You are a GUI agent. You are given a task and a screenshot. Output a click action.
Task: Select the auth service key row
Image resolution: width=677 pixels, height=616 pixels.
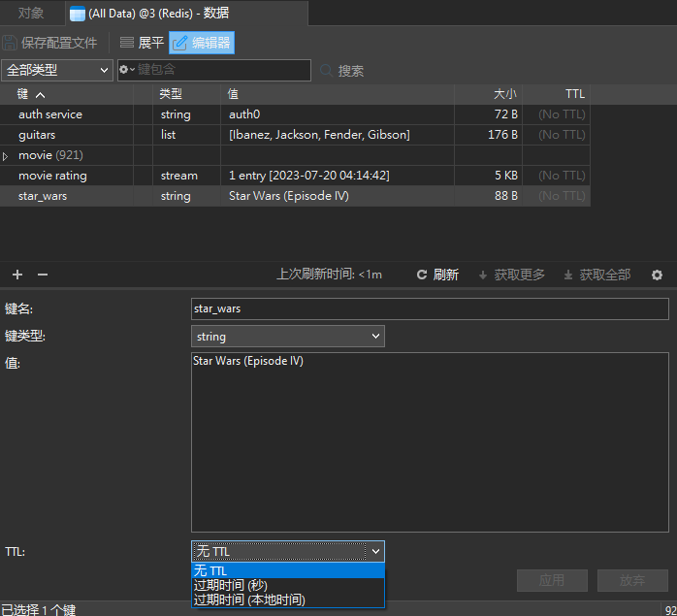click(x=295, y=114)
